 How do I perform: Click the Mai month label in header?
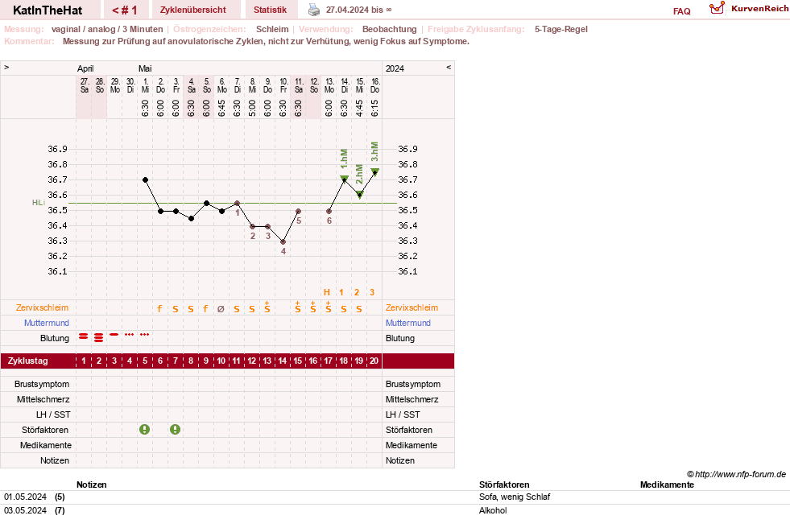click(145, 68)
